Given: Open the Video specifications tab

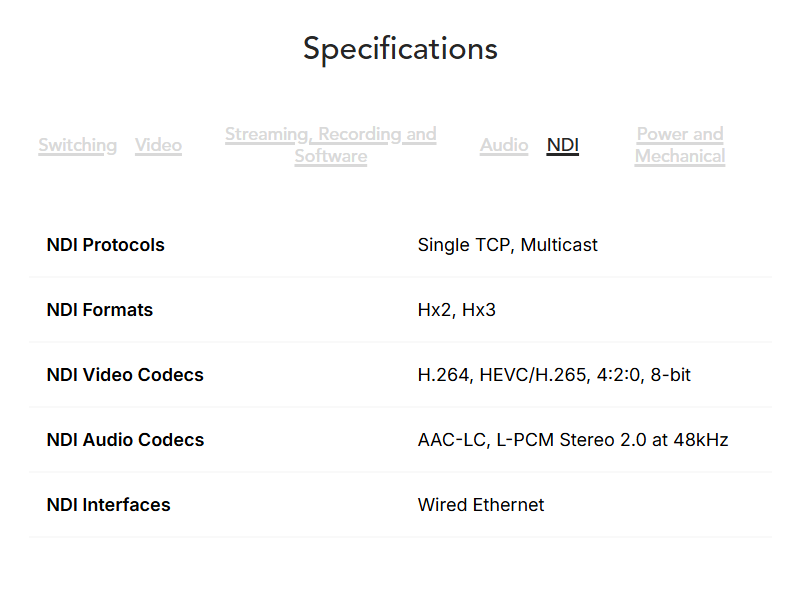Looking at the screenshot, I should 158,145.
